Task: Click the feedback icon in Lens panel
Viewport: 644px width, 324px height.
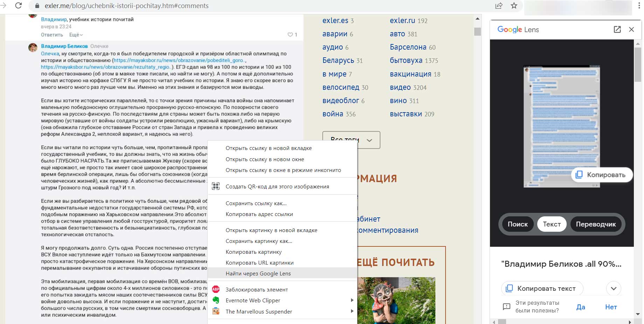Action: (506, 307)
